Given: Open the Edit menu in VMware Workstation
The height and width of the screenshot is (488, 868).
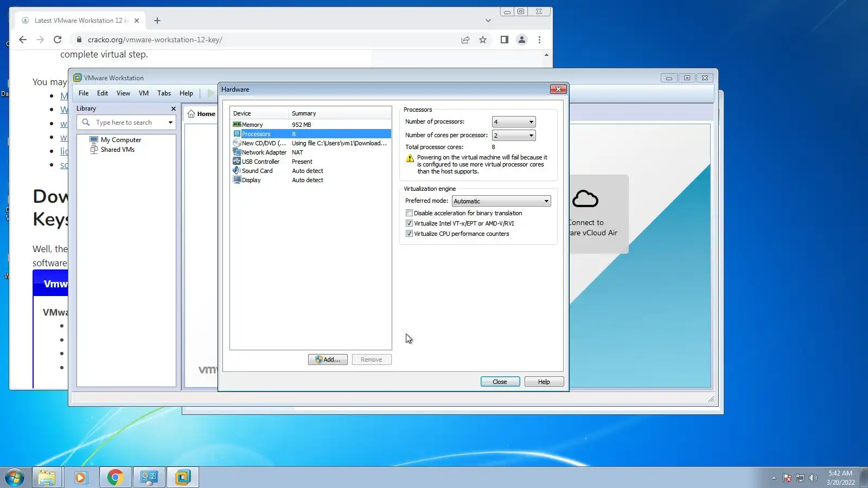Looking at the screenshot, I should click(103, 93).
